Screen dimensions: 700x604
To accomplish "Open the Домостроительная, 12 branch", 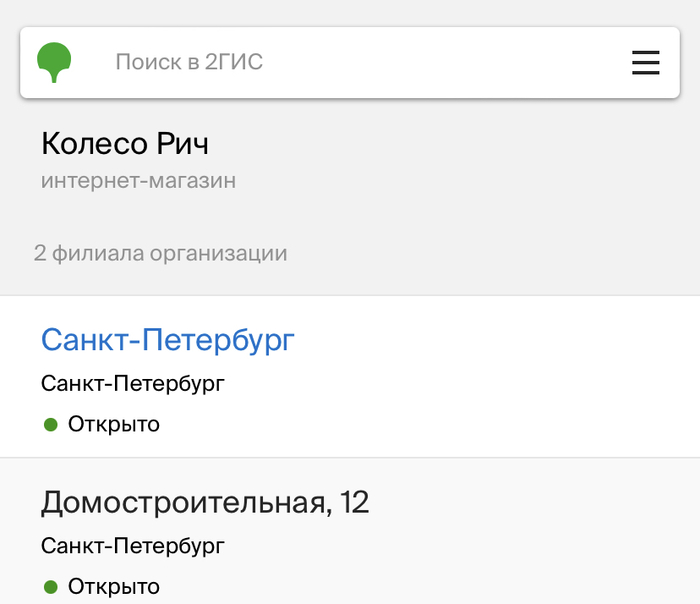I will [x=205, y=502].
